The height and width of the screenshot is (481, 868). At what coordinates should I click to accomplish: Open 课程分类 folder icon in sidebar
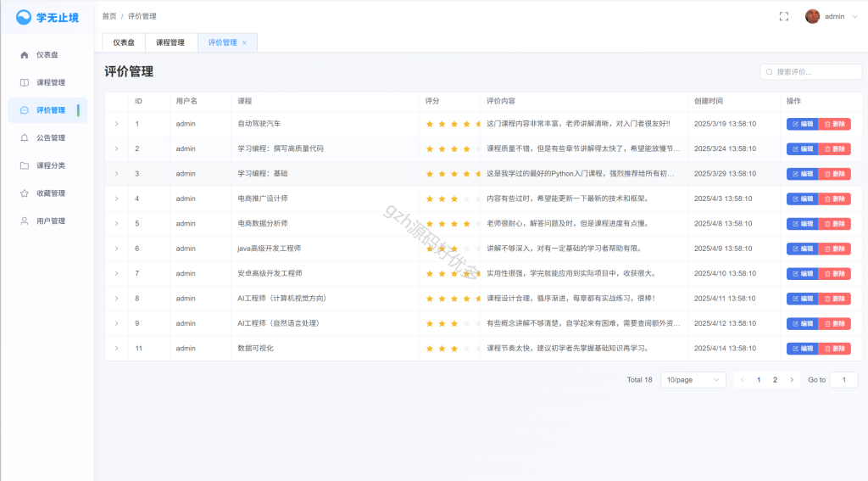[x=25, y=165]
